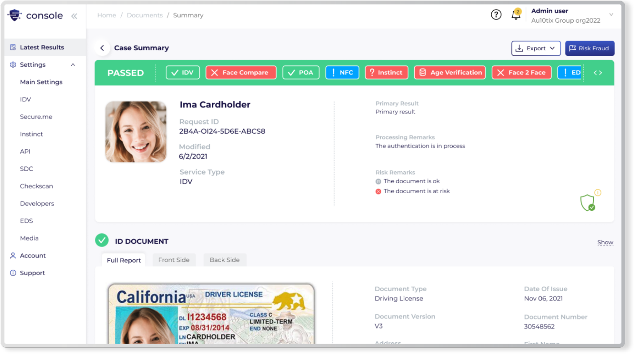Click the failed Face Compare badge
Viewport: 644px width, 362px height.
coord(241,72)
